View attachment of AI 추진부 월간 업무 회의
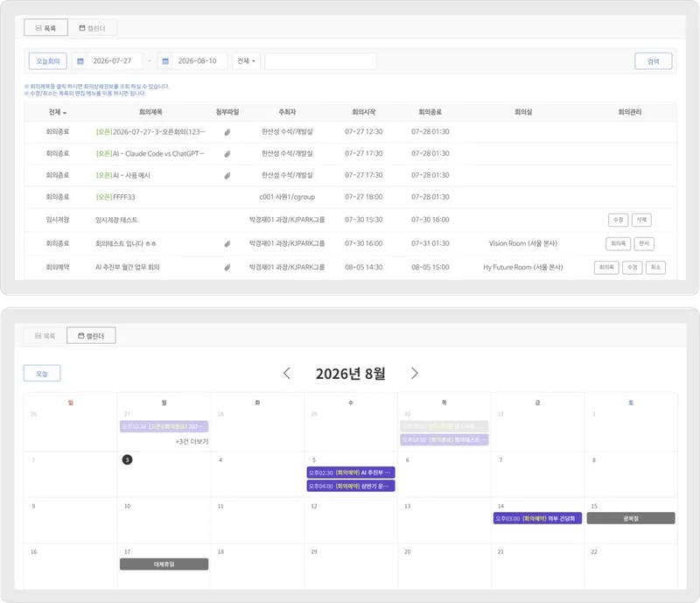The image size is (700, 603). coord(227,268)
